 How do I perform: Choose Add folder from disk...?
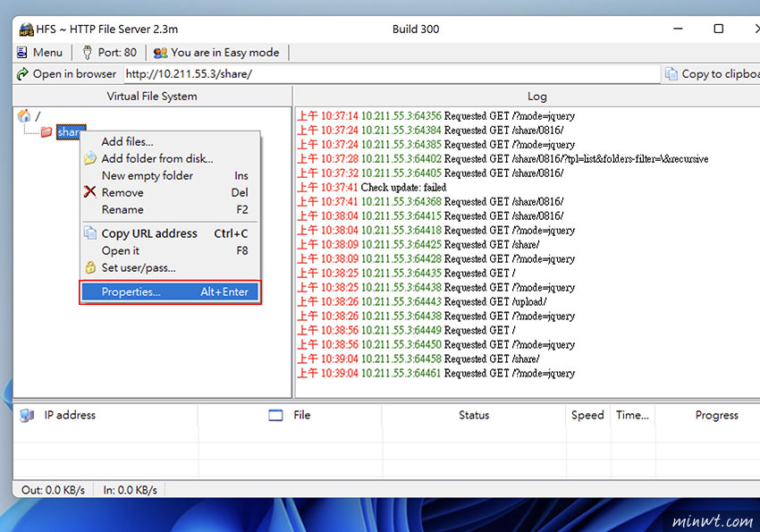point(170,158)
